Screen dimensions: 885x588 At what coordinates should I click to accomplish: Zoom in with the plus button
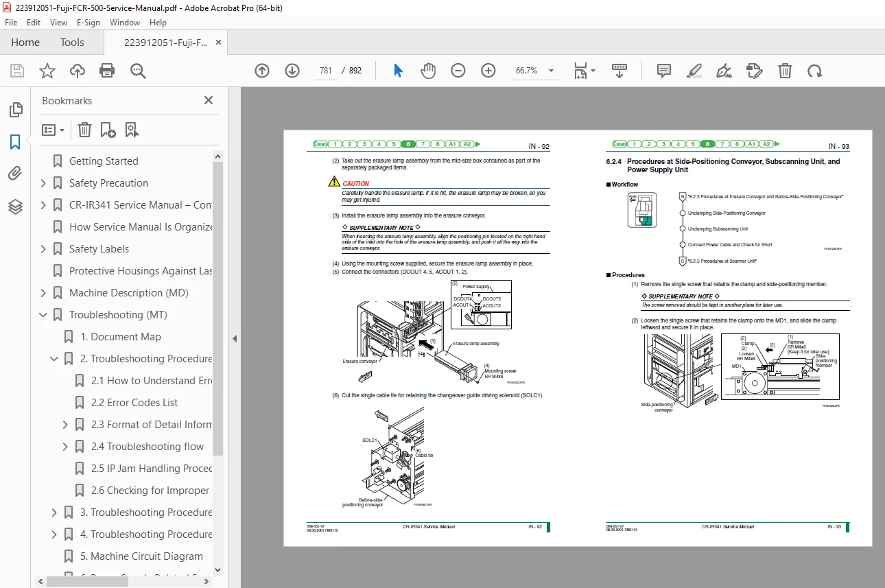488,71
